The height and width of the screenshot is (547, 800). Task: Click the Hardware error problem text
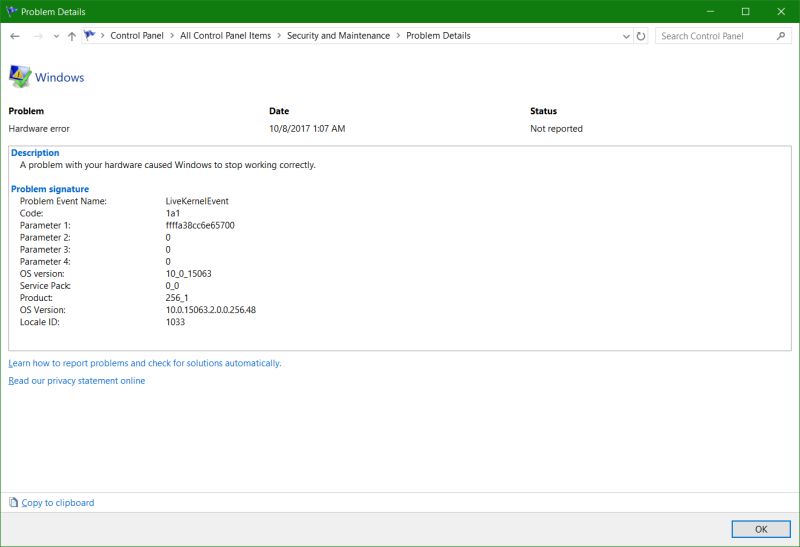(39, 129)
